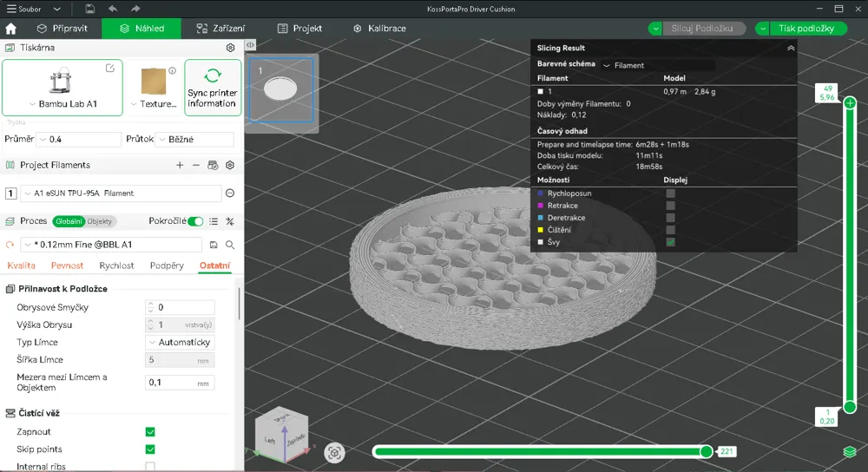This screenshot has height=472, width=868.
Task: Open the Rychlost settings tab
Action: pyautogui.click(x=116, y=265)
